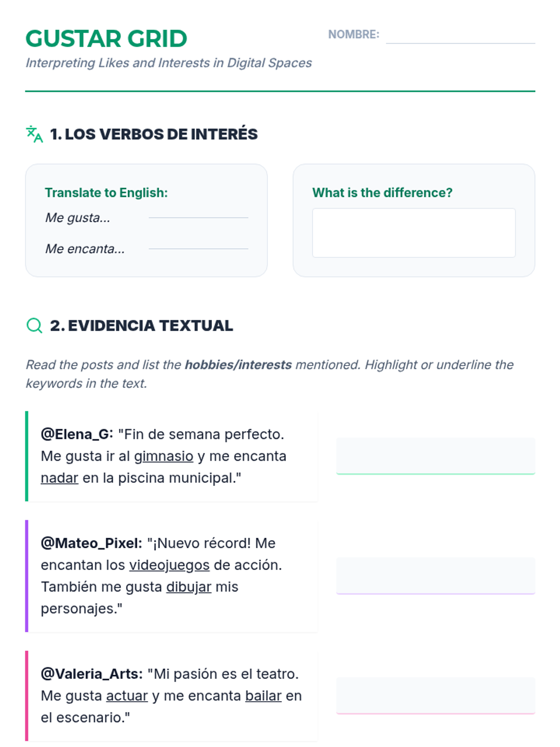Click the underlined word dibujar
This screenshot has height=747, width=560.
189,587
